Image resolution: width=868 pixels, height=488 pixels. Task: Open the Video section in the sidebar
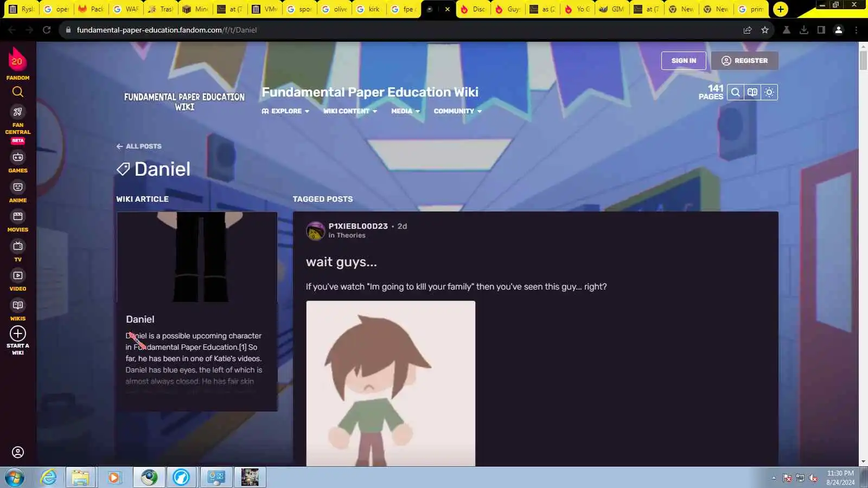[x=18, y=280]
